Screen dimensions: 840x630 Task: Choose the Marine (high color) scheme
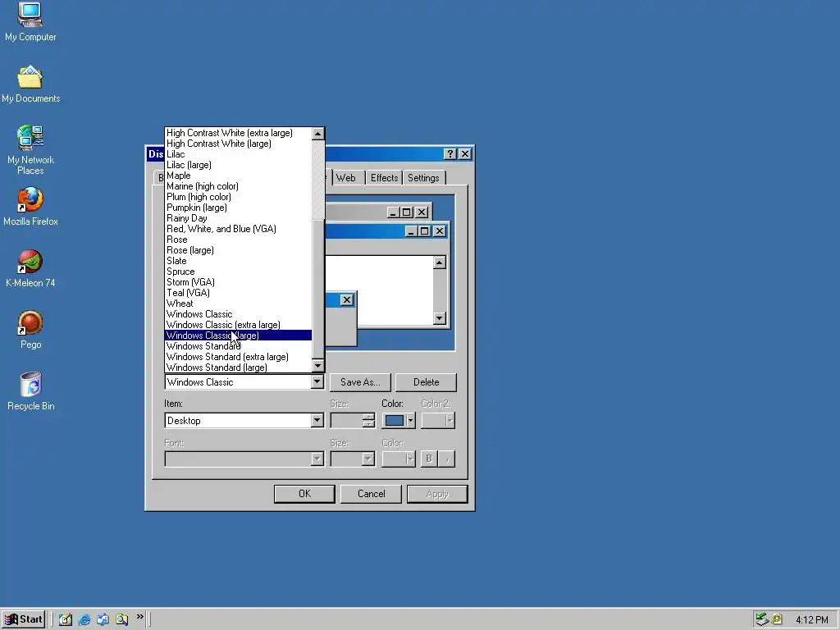click(238, 186)
